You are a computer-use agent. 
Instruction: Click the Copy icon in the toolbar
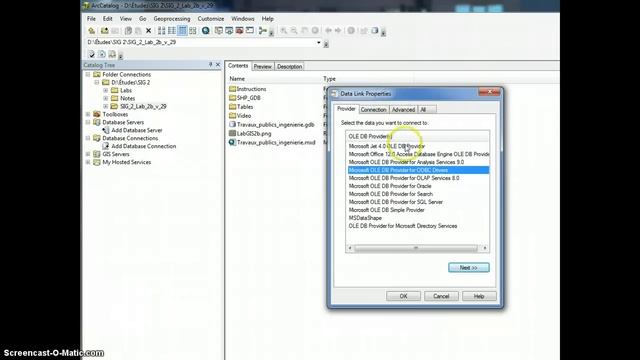(x=128, y=31)
